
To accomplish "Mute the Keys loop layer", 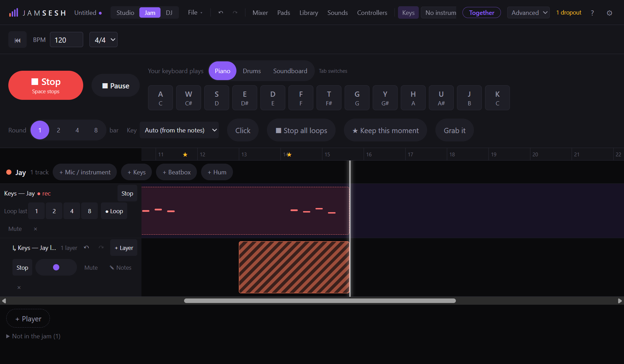I will (91, 268).
